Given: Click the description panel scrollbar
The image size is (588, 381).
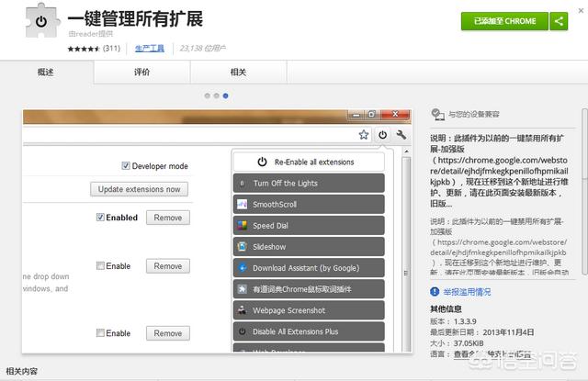Looking at the screenshot, I should pos(584,191).
